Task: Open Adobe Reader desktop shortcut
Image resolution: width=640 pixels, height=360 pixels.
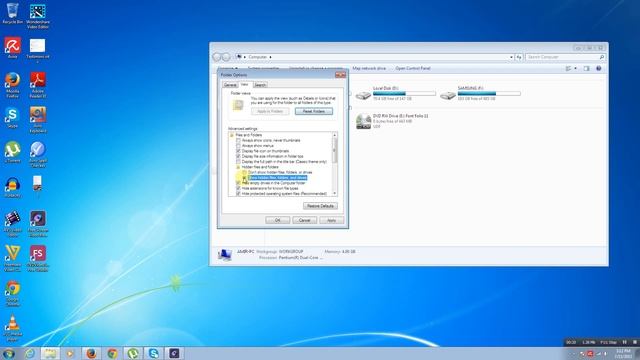Action: 38,84
